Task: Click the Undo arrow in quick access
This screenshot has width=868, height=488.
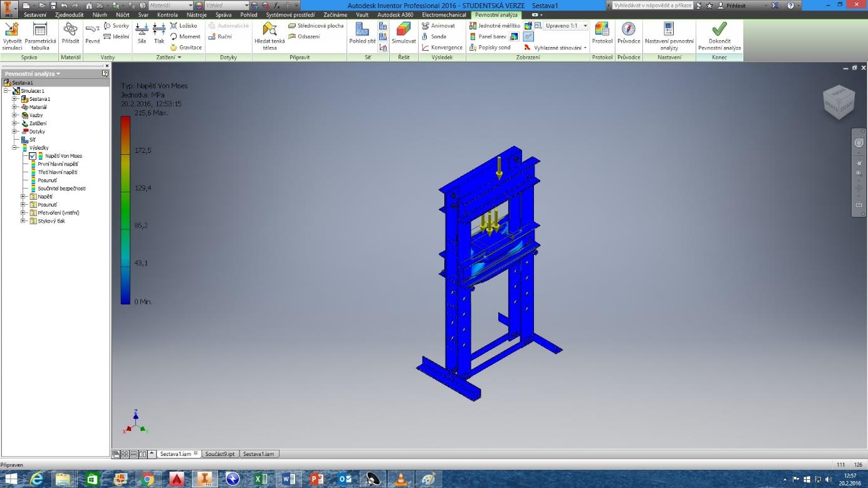Action: coord(64,5)
